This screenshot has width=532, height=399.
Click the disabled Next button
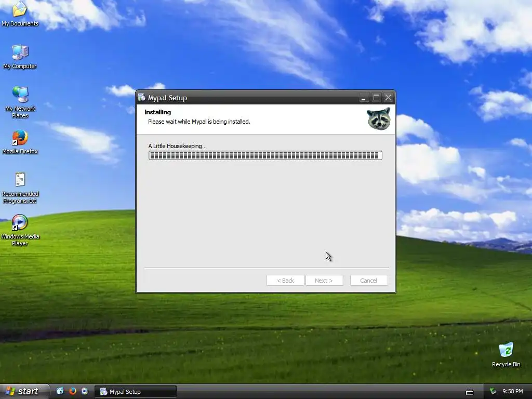pos(324,281)
